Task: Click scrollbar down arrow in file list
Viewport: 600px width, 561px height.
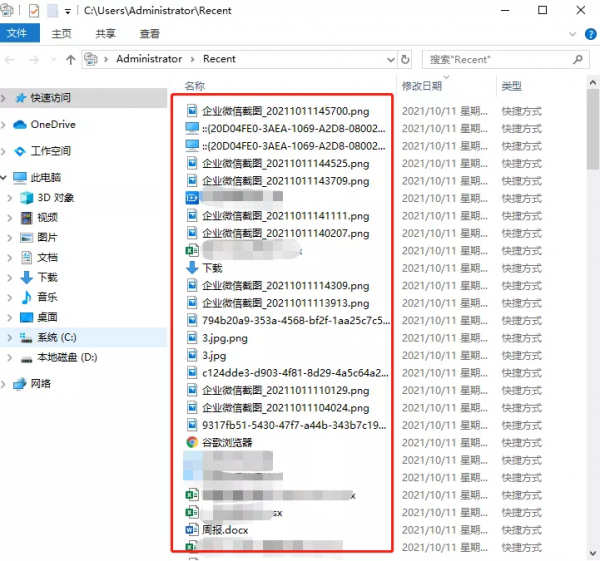Action: (x=593, y=553)
